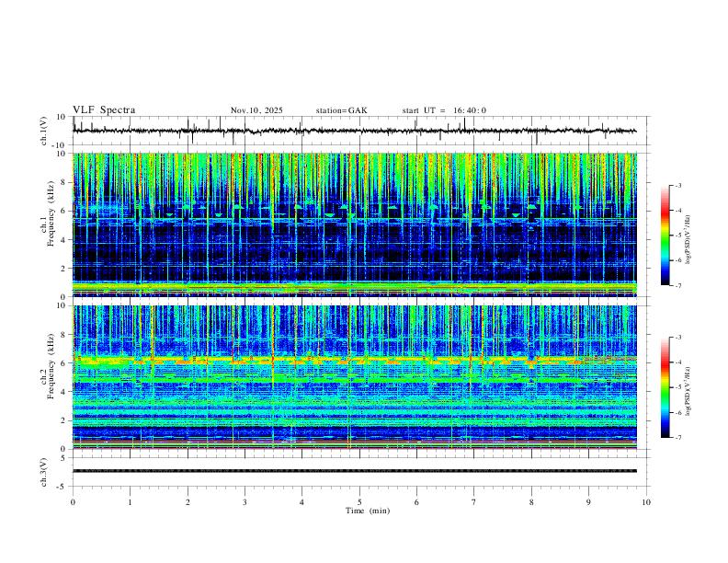Select the date text "Nov.10, 2025"
Viewport: 728px width, 563px height.
[256, 110]
